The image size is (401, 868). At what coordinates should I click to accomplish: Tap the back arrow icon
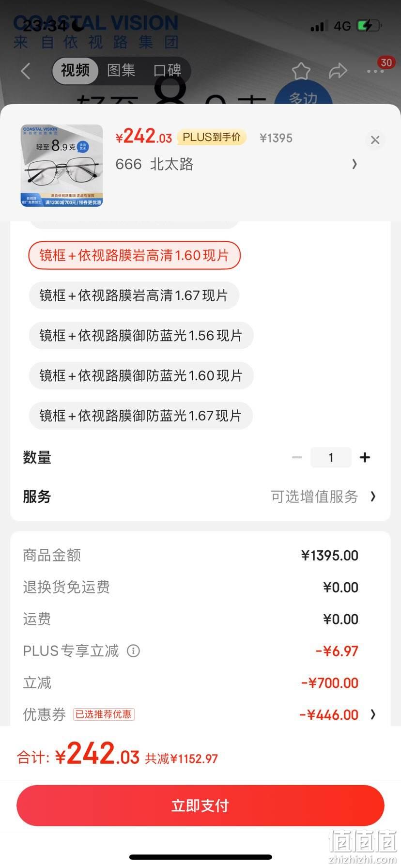26,71
